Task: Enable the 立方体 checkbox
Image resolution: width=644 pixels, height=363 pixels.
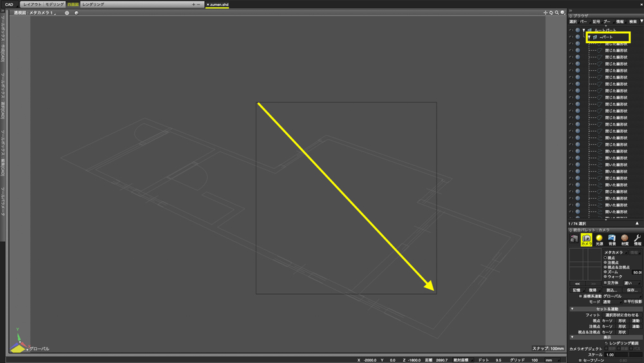Action: click(605, 283)
